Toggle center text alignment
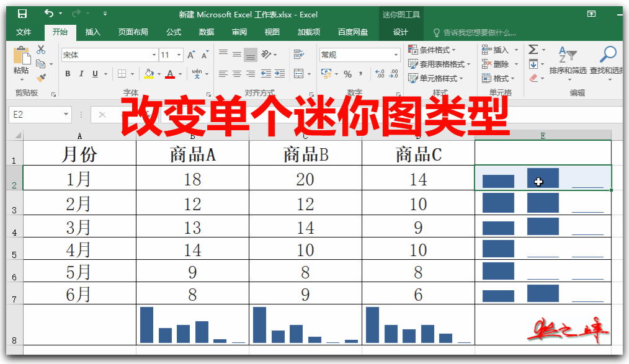629x364 pixels. pyautogui.click(x=237, y=74)
